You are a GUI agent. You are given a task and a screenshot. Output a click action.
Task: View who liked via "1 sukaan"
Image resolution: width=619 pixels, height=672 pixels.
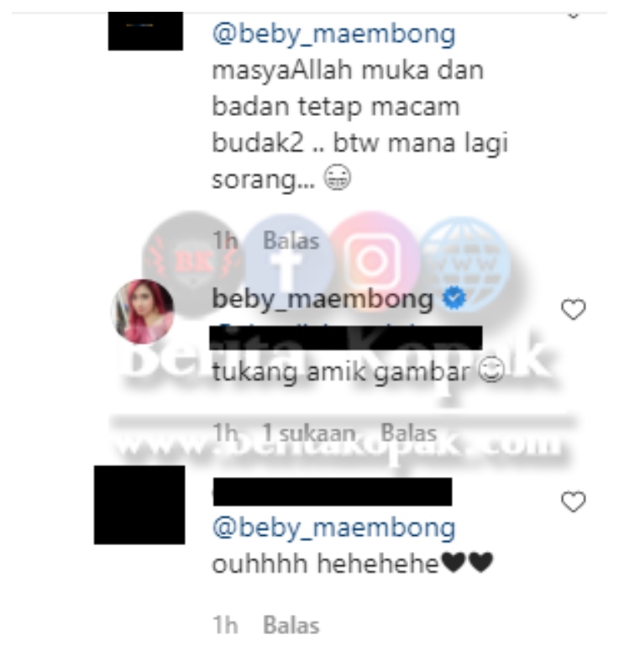pos(309,433)
